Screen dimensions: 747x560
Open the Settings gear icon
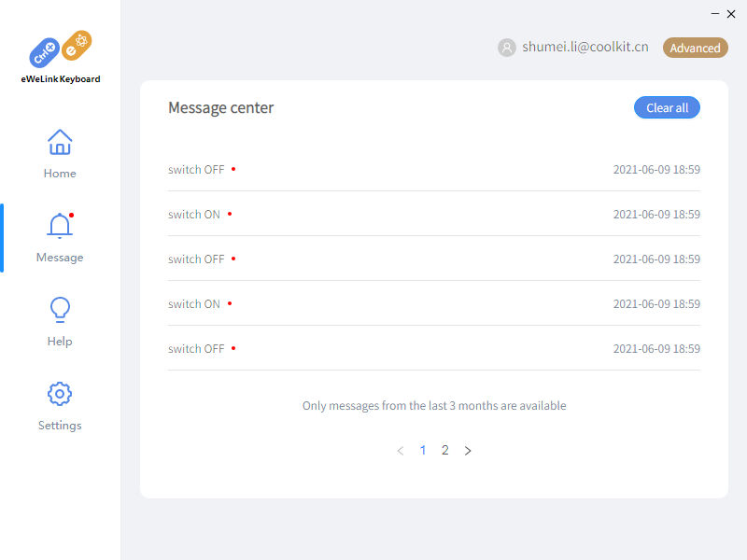[x=60, y=393]
